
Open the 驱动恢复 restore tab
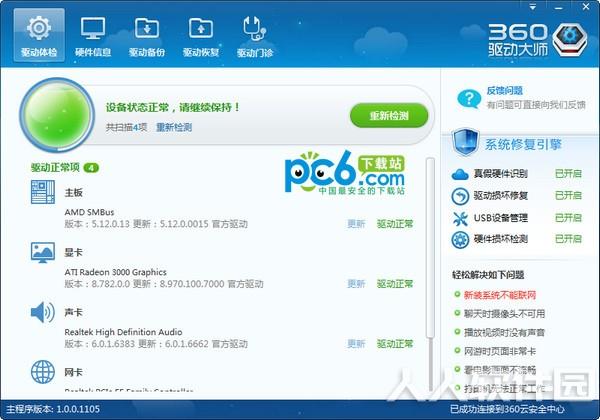tap(201, 35)
